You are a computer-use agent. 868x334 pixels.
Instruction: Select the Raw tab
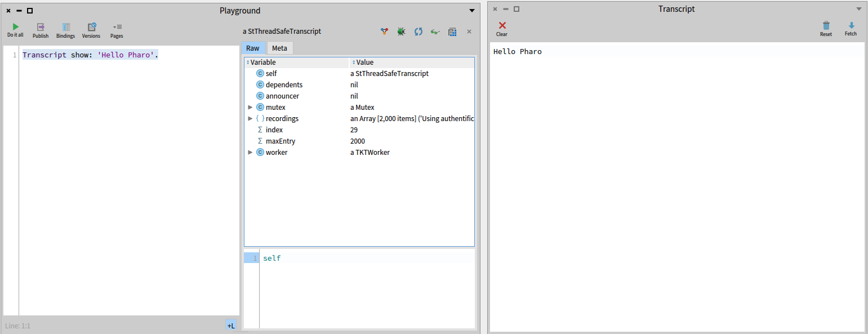point(253,48)
